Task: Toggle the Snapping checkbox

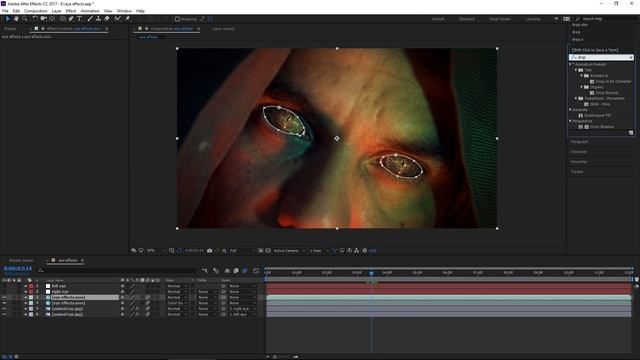Action: [x=177, y=19]
